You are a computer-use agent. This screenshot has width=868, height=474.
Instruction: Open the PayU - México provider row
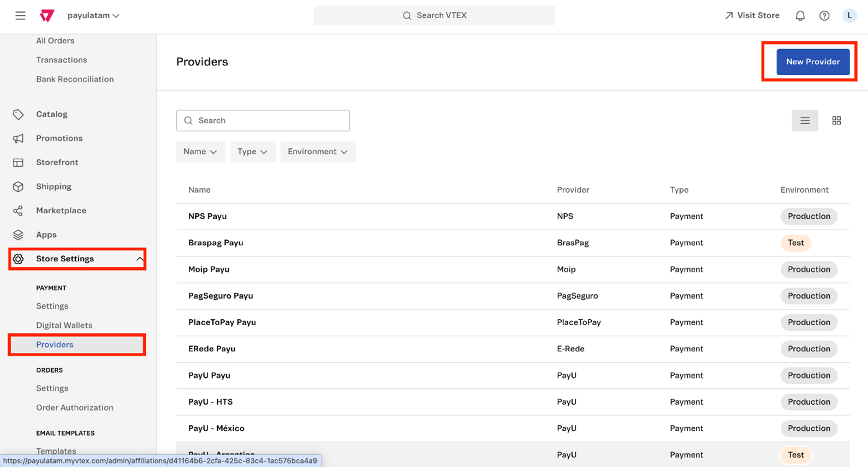point(513,428)
